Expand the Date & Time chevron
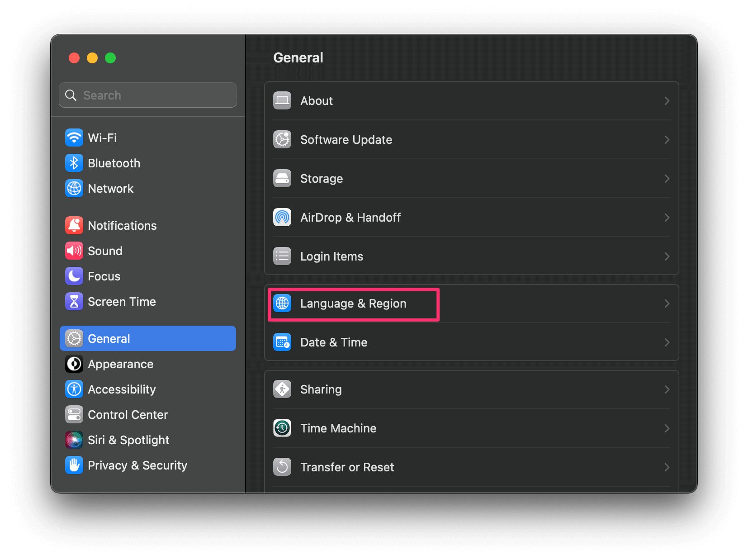The image size is (748, 560). 667,342
